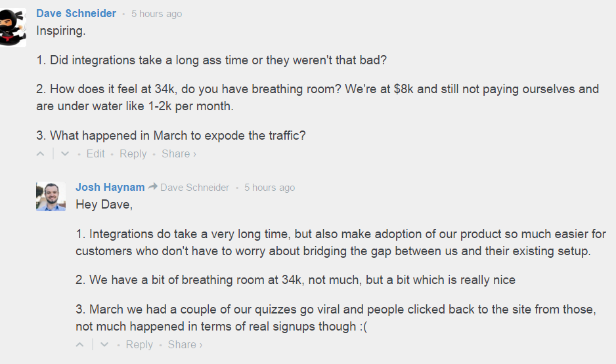Screen dimensions: 616x364
Task: Open the '5 hours ago' timestamp on Dave's comment
Action: 157,14
